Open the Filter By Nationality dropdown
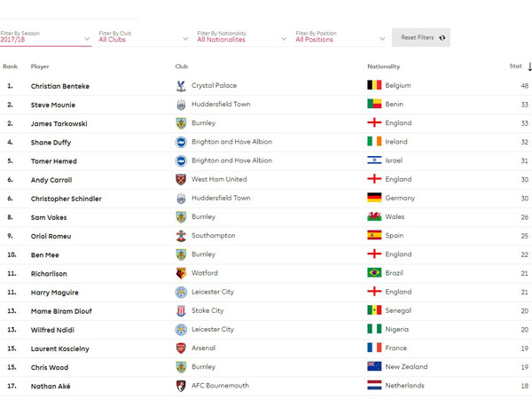This screenshot has height=399, width=532. (x=241, y=37)
